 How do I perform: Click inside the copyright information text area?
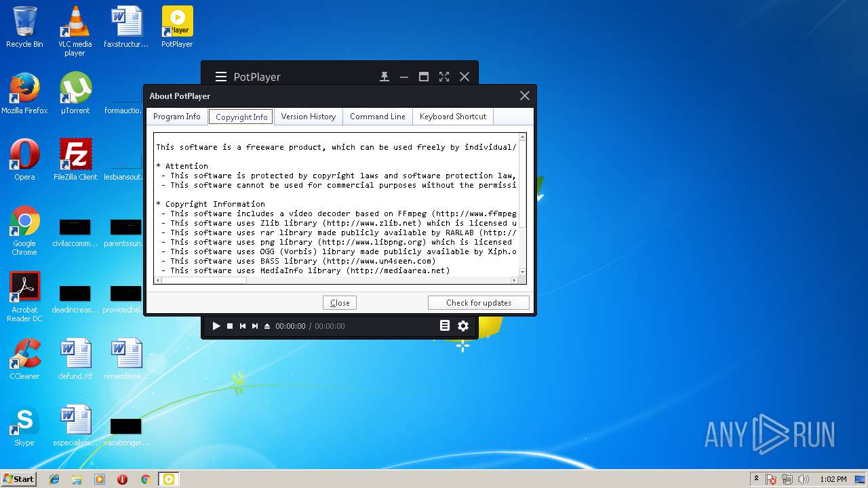pos(336,204)
